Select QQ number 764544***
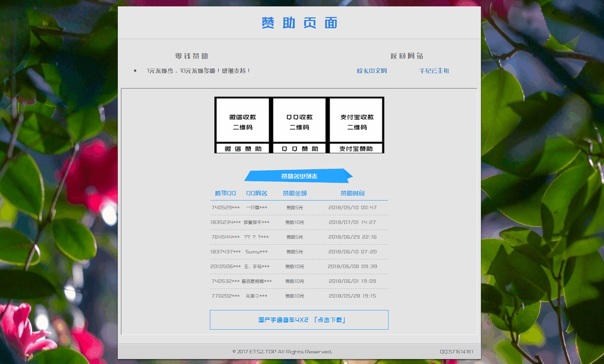Screen dimensions: 604x364 225,237
